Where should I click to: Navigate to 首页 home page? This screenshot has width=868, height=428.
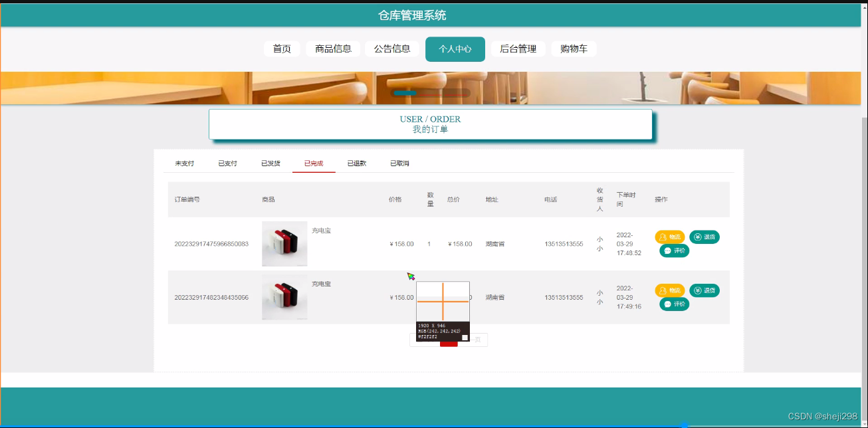[x=281, y=49]
